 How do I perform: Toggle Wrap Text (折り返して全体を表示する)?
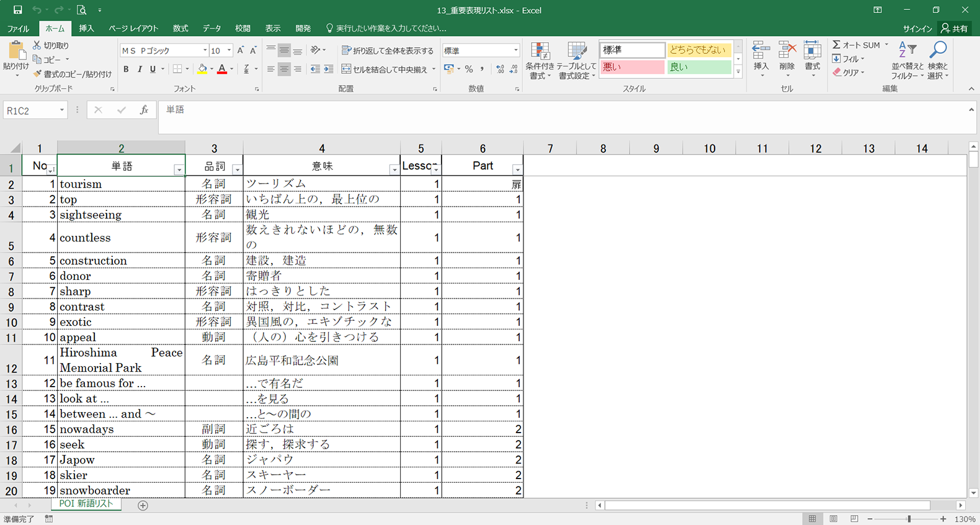(x=388, y=50)
